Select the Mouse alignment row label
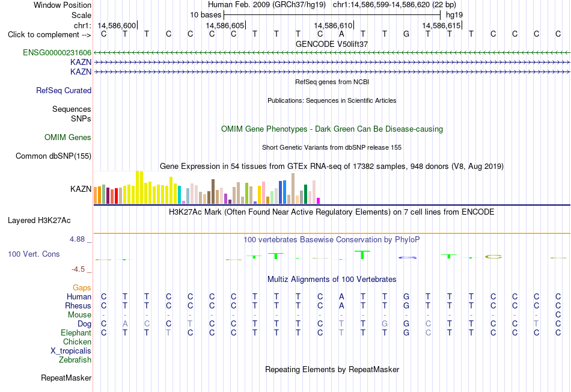Viewport: 571px width, 392px height. (x=79, y=314)
